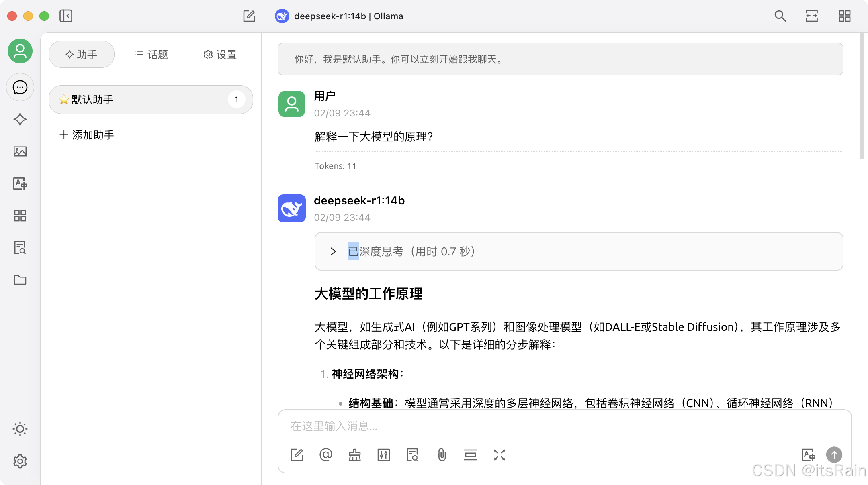Open input parameter sliders icon
The image size is (868, 485).
tap(384, 455)
